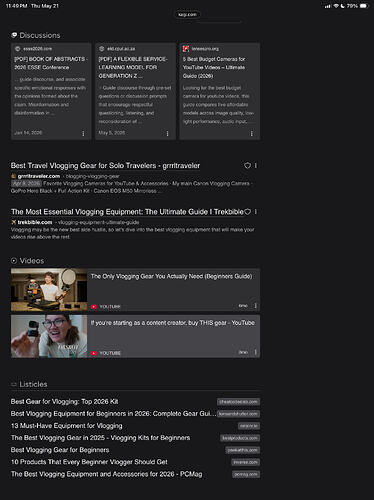
Task: Tap the Wi-Fi icon in status bar
Action: pyautogui.click(x=336, y=6)
